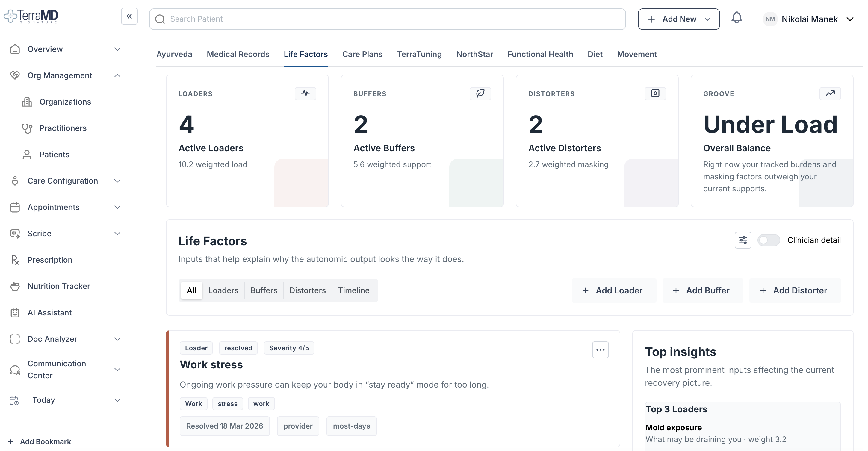Image resolution: width=868 pixels, height=451 pixels.
Task: Open the AI Assistant from the sidebar
Action: [x=49, y=312]
